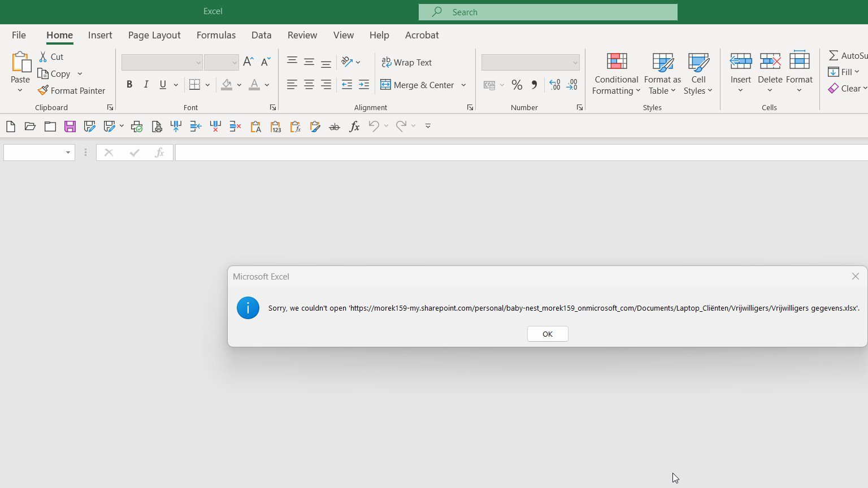The image size is (868, 488).
Task: Expand the Merge & Center dropdown arrow
Action: (x=463, y=85)
